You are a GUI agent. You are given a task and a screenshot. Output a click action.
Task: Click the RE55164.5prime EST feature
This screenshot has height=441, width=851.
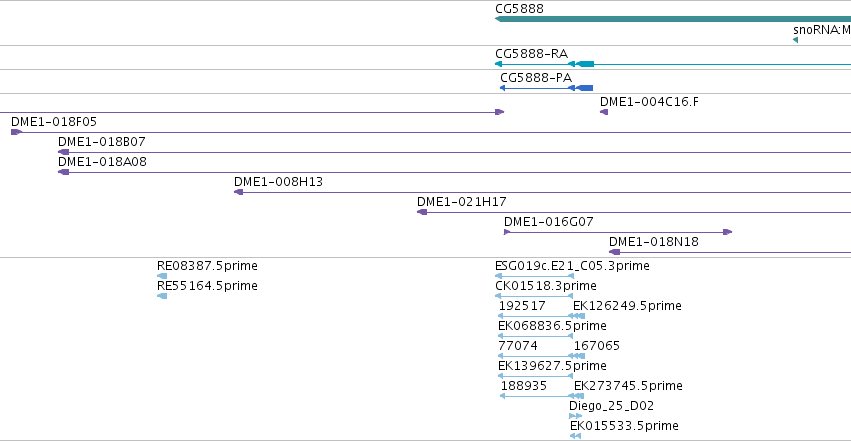[x=162, y=296]
